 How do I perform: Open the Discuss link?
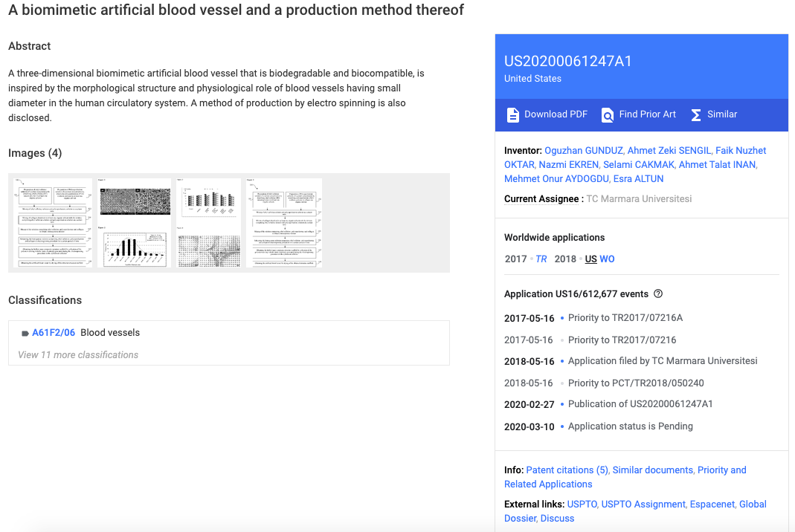coord(557,519)
